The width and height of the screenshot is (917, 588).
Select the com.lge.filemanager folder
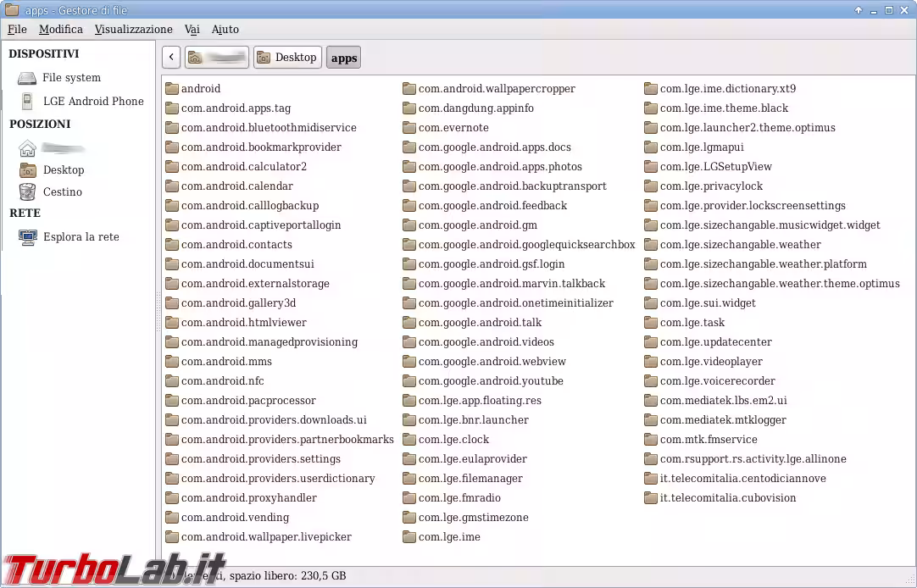[470, 479]
